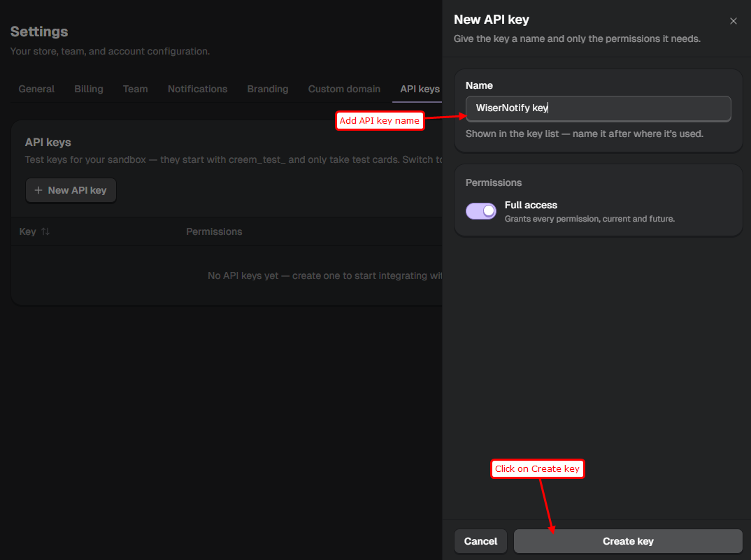Screen dimensions: 751x560
Task: Close the New API key panel
Action: tap(733, 21)
